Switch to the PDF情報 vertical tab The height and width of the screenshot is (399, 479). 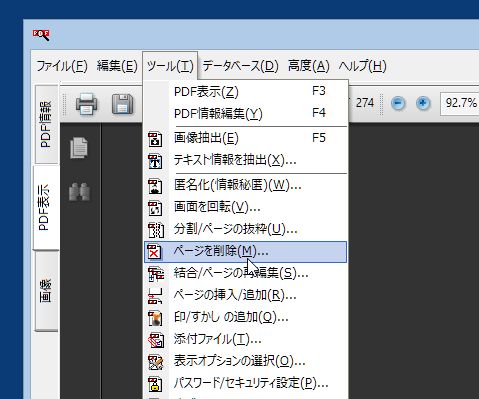click(x=46, y=124)
